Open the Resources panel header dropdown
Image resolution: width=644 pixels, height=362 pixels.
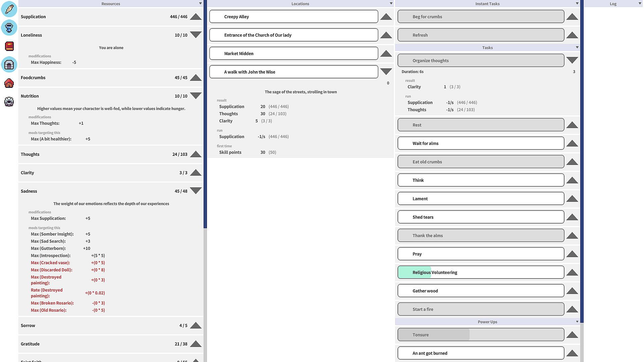click(x=200, y=3)
